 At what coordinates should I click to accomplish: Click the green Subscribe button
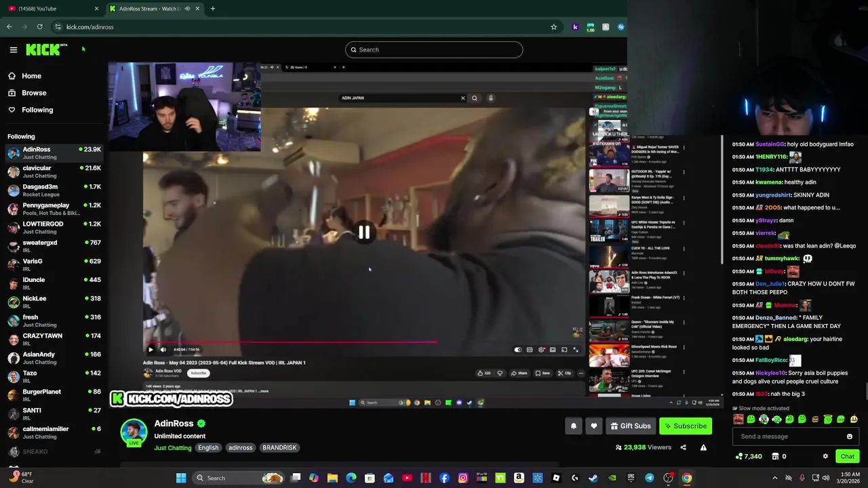[686, 426]
